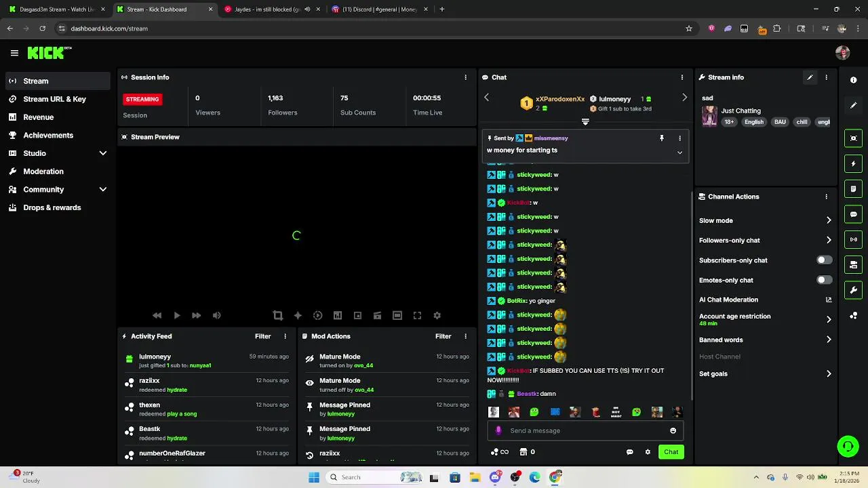Toggle stream preview panel icon in right rail
The image size is (868, 488).
pos(853,138)
